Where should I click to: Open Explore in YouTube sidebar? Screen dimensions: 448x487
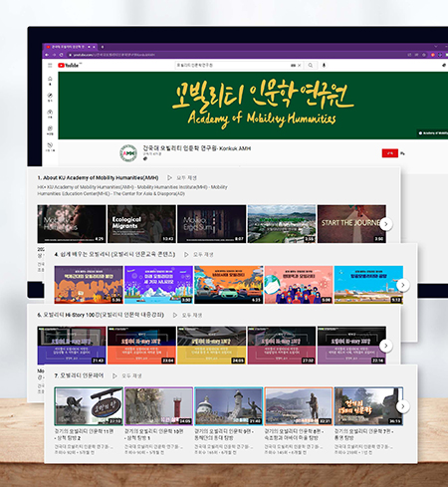[50, 97]
